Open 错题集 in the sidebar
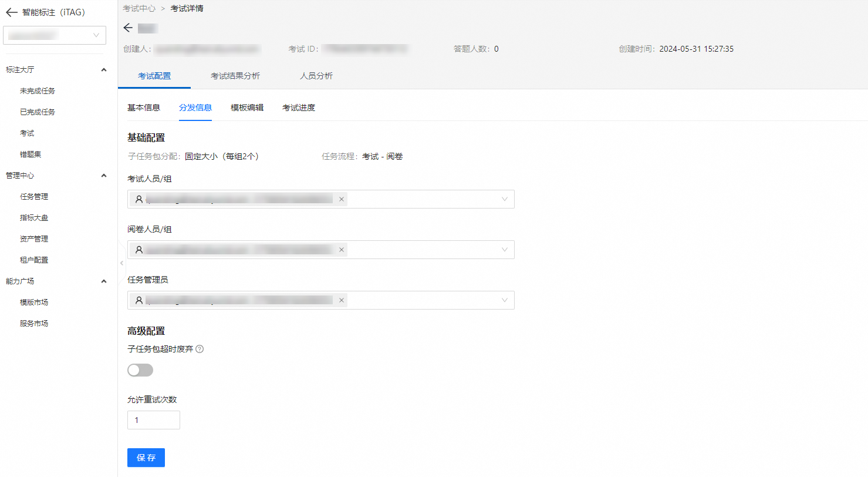Viewport: 868px width, 477px height. click(31, 154)
